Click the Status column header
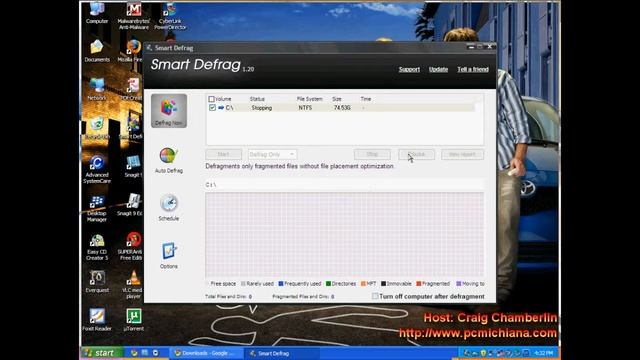640x360 pixels. [257, 99]
